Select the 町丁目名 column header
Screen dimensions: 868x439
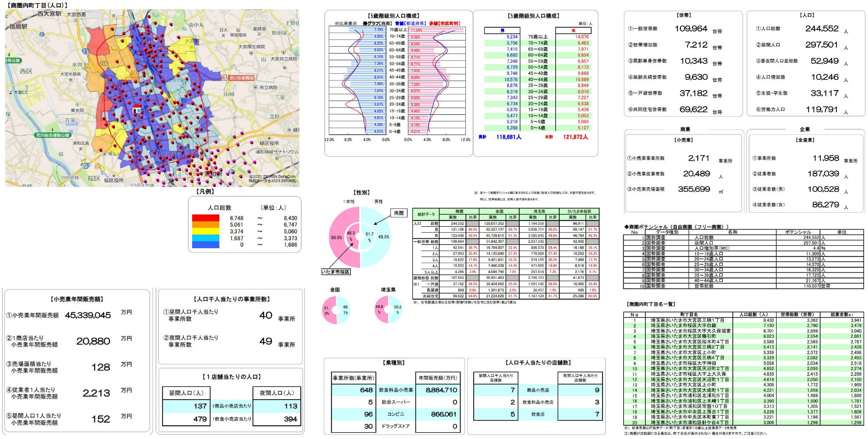(689, 315)
